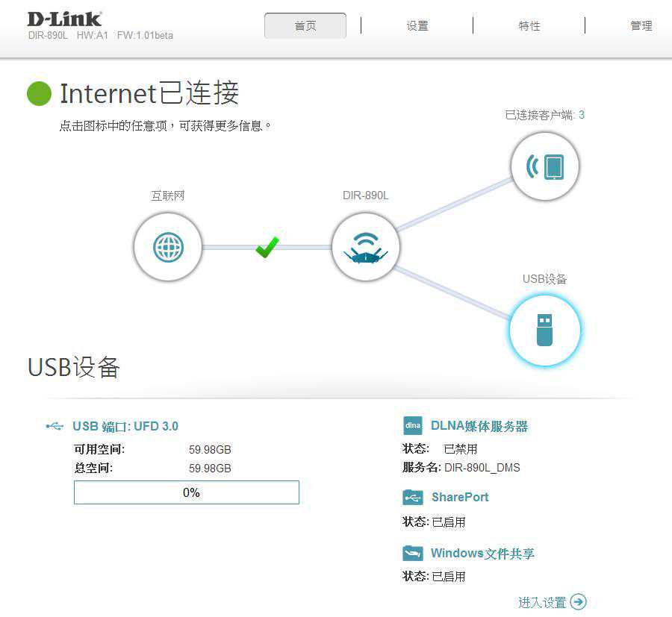
Task: Switch to the 首页 home tab
Action: pos(305,25)
